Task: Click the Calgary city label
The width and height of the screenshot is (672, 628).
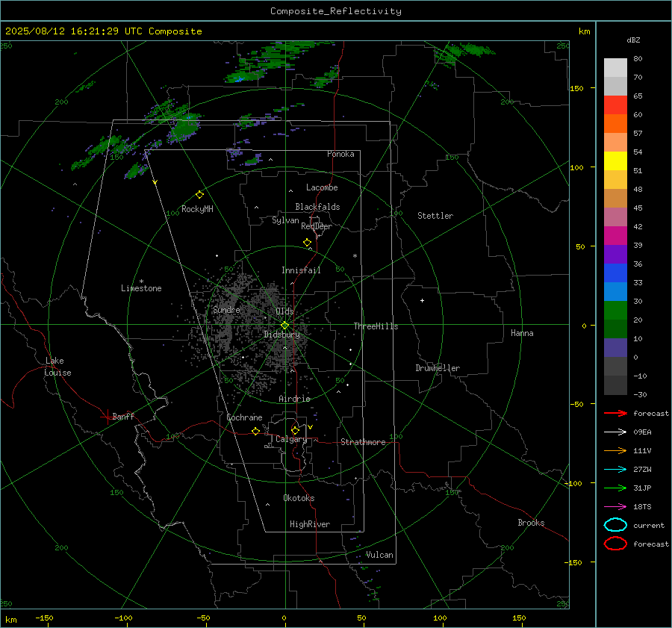Action: pos(291,439)
